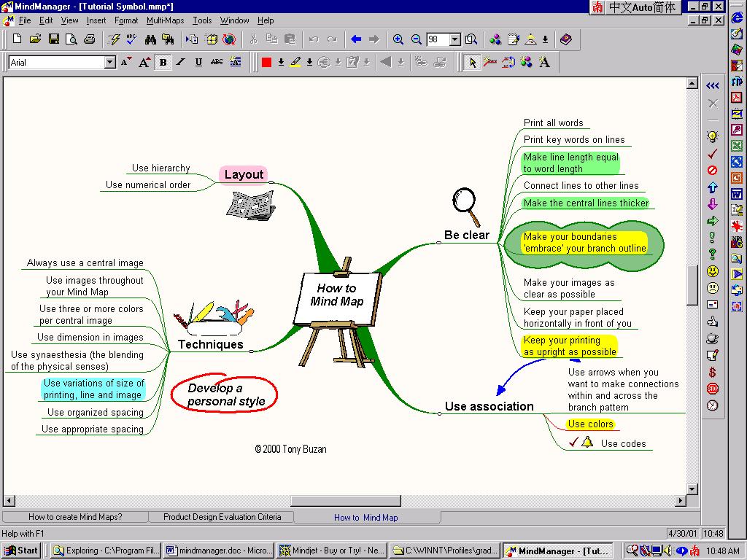Viewport: 747px width, 560px height.
Task: Toggle Underline formatting
Action: [x=198, y=62]
